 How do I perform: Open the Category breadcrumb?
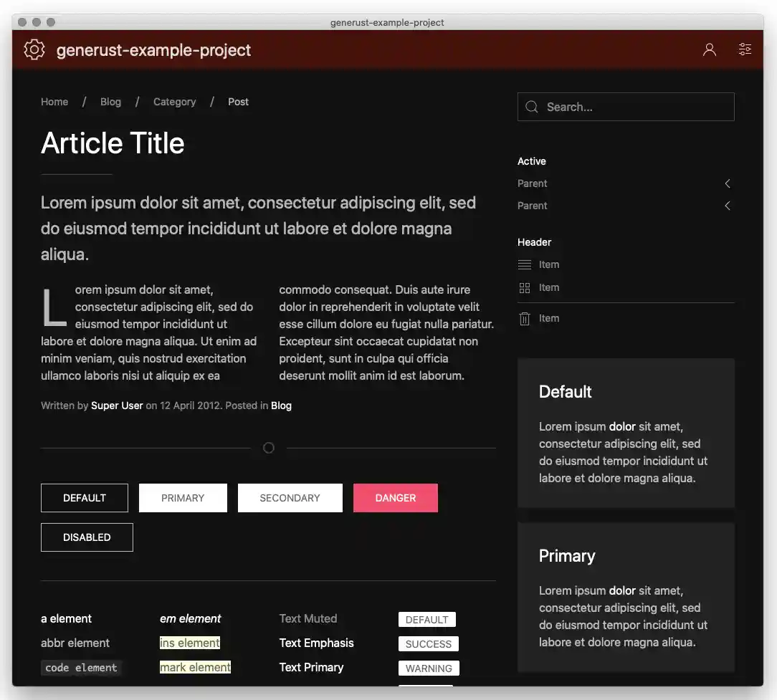[x=174, y=102]
